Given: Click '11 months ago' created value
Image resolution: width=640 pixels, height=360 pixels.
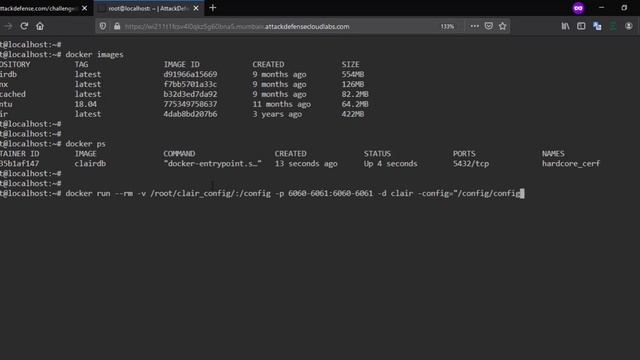Looking at the screenshot, I should click(x=281, y=104).
